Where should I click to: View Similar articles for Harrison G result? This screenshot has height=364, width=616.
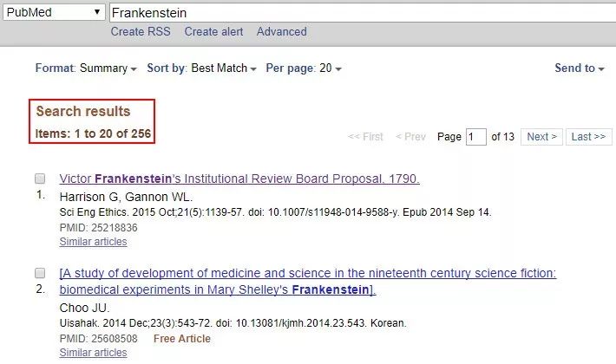coord(93,242)
